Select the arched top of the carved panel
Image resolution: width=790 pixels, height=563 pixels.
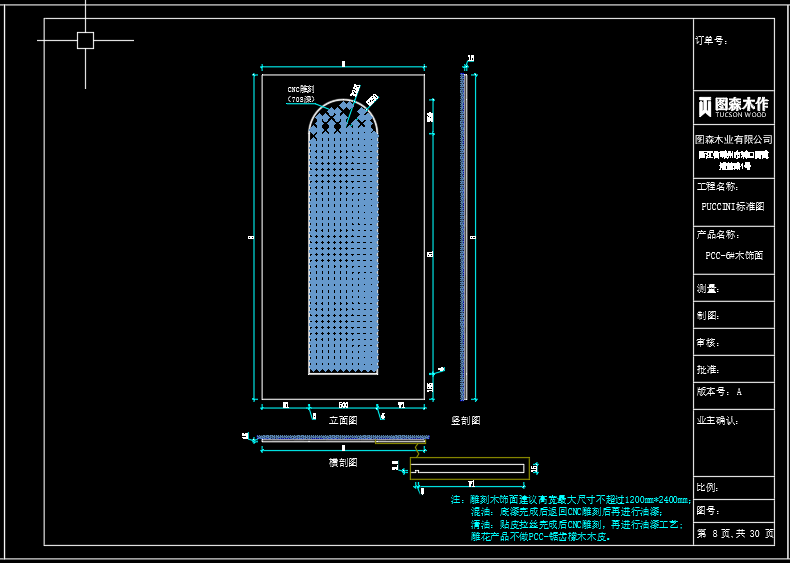(x=343, y=110)
